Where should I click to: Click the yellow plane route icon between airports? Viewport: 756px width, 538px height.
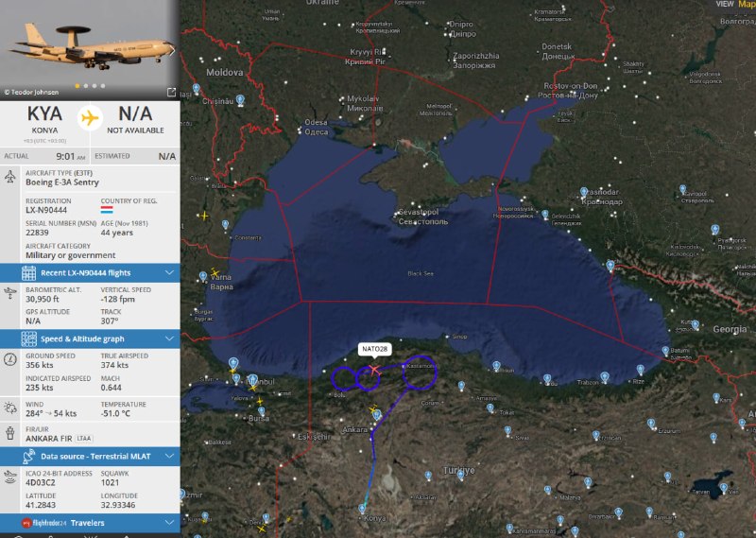click(x=90, y=118)
